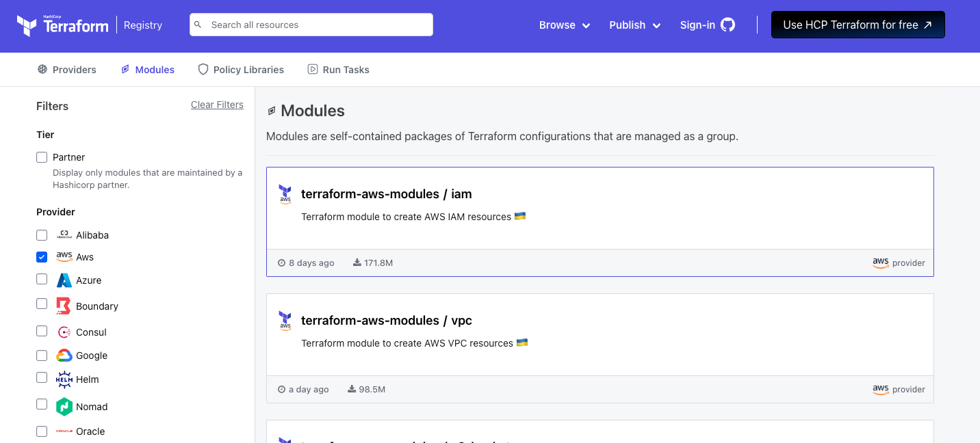The width and height of the screenshot is (980, 443).
Task: Click the AWS logo on the iam module card
Action: [x=285, y=194]
